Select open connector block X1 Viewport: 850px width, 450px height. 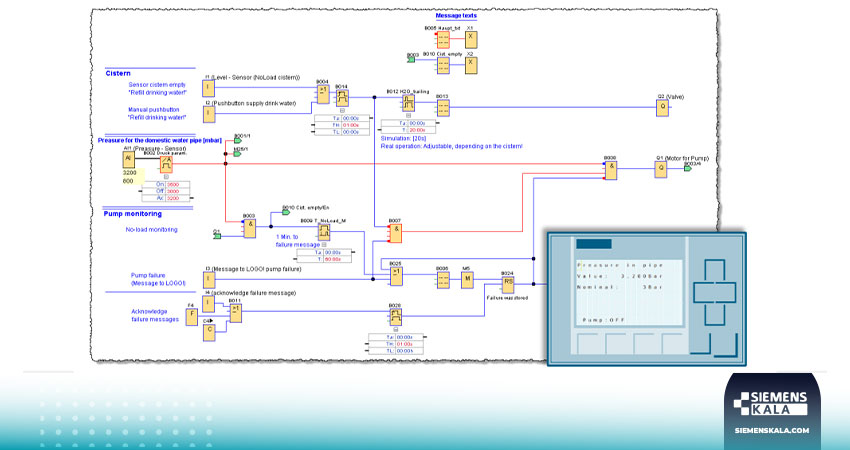tap(471, 40)
